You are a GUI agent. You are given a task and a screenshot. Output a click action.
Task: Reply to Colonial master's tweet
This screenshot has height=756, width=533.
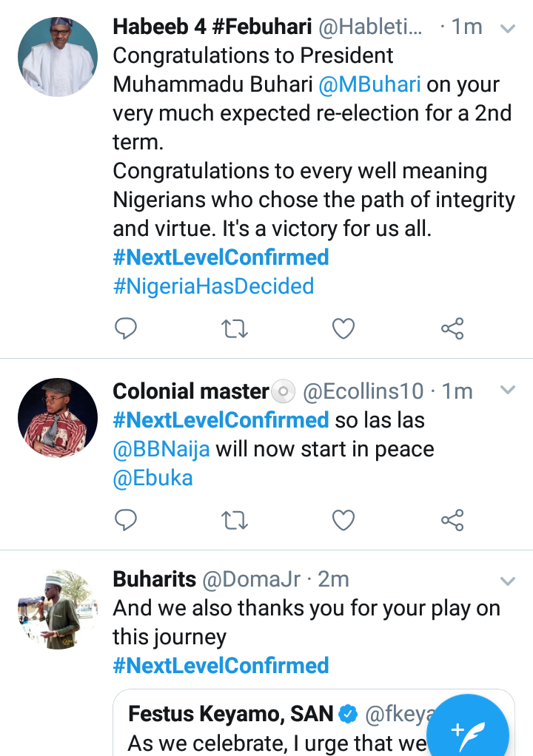[x=126, y=521]
